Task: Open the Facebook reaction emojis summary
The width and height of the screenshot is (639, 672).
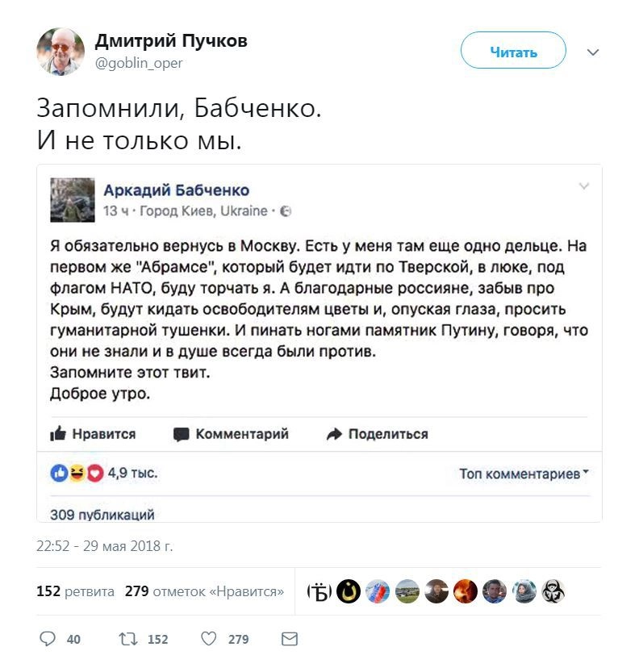Action: point(77,474)
